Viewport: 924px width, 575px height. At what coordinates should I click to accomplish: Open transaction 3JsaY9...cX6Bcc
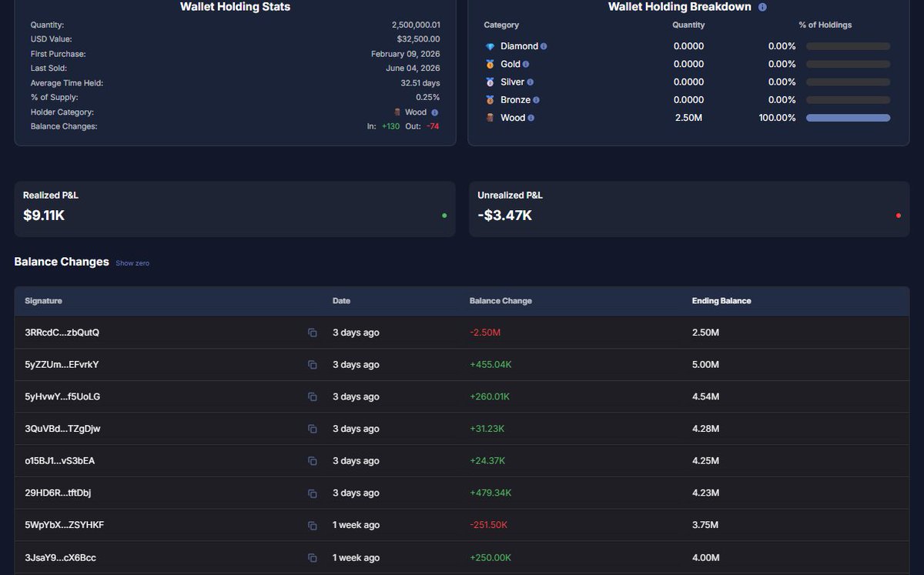[60, 557]
